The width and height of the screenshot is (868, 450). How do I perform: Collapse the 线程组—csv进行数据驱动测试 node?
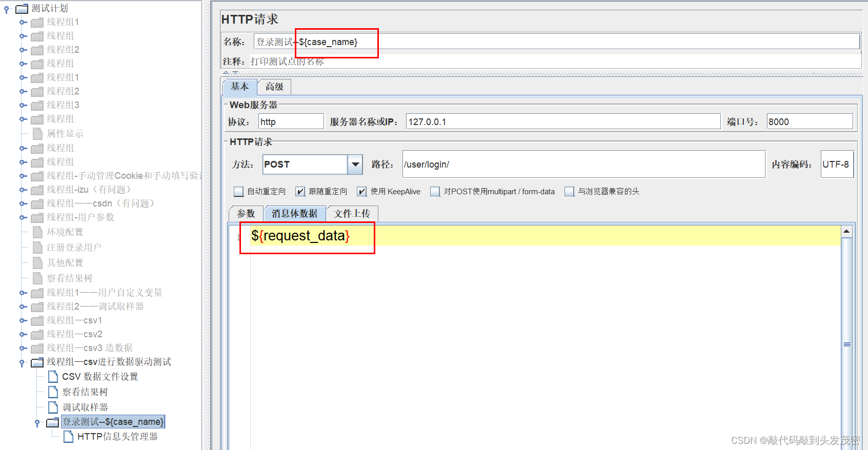tap(22, 363)
